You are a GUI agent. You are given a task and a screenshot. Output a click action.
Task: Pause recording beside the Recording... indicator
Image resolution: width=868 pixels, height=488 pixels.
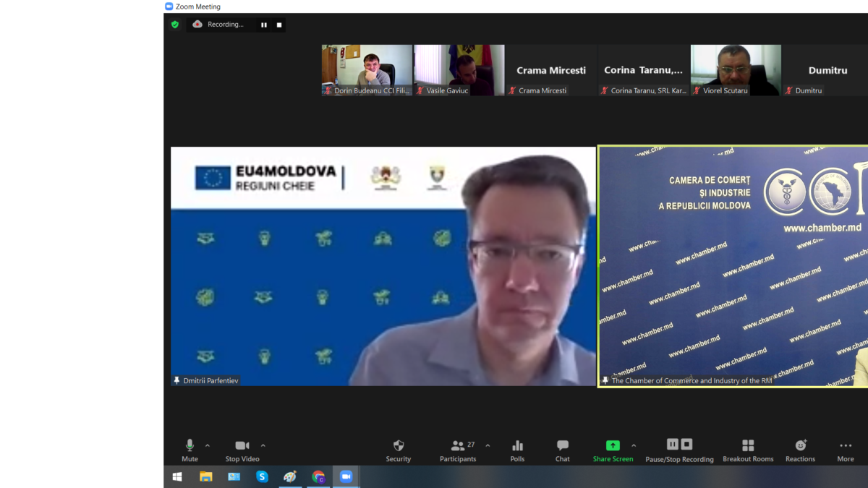(x=264, y=25)
